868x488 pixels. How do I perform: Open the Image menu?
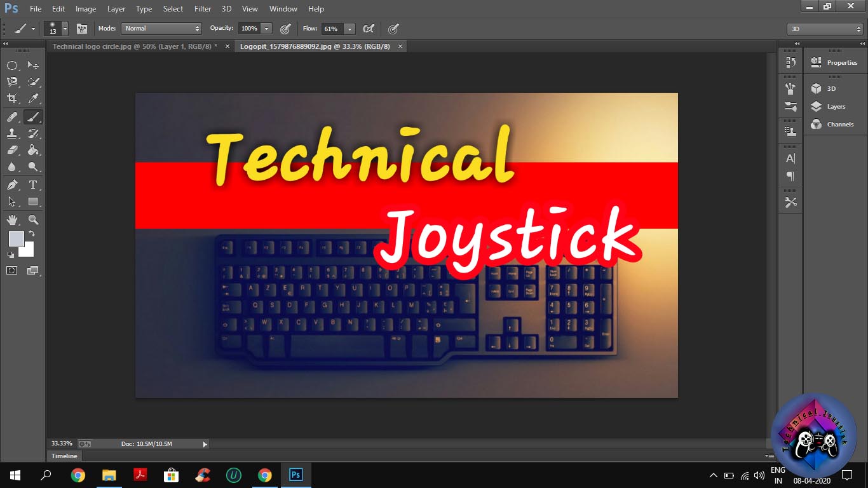pos(86,9)
